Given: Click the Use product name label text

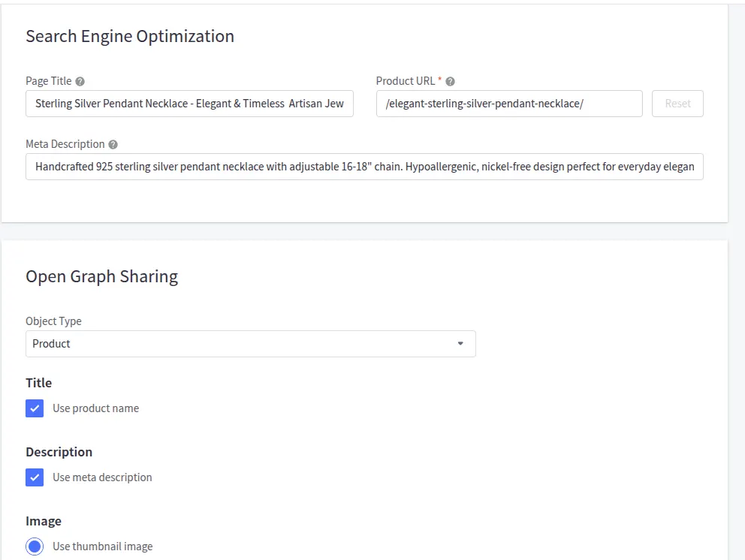Looking at the screenshot, I should 95,408.
